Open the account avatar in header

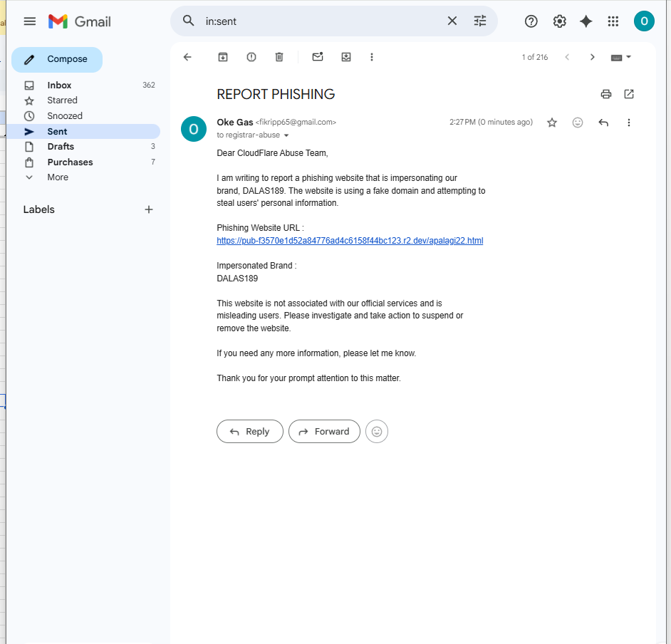coord(644,21)
